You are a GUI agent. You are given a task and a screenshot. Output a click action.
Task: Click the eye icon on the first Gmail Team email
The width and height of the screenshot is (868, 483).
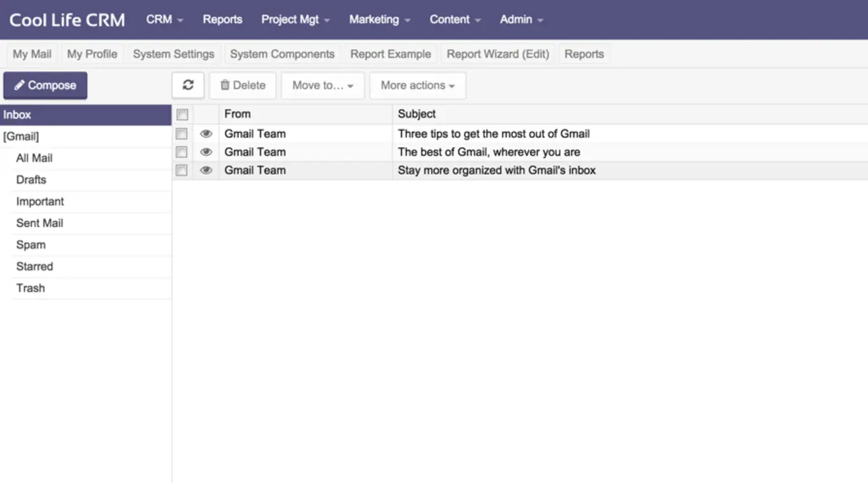pyautogui.click(x=206, y=133)
